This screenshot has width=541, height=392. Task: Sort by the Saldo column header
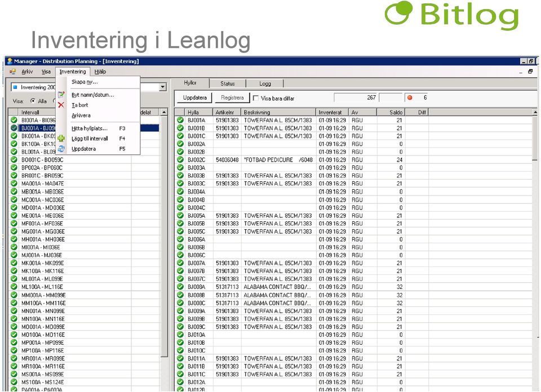[x=391, y=112]
